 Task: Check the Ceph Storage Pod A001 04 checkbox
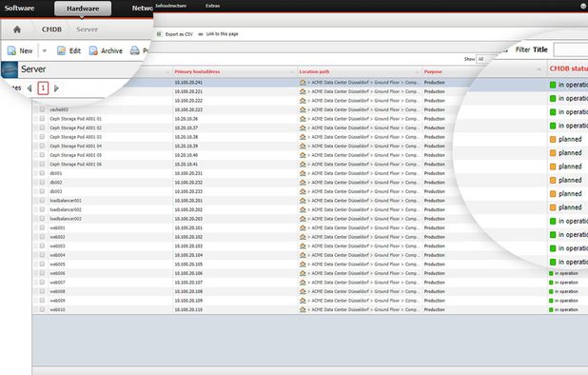coord(42,146)
